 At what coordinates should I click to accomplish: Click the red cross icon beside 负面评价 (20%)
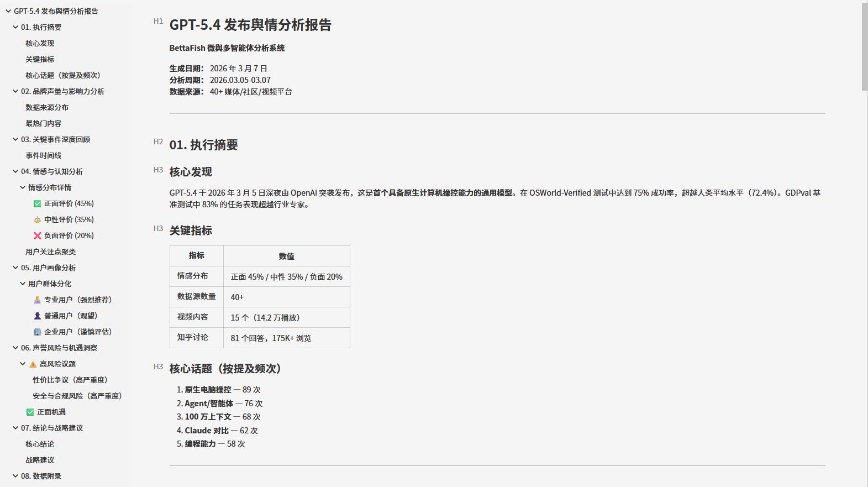(x=38, y=235)
